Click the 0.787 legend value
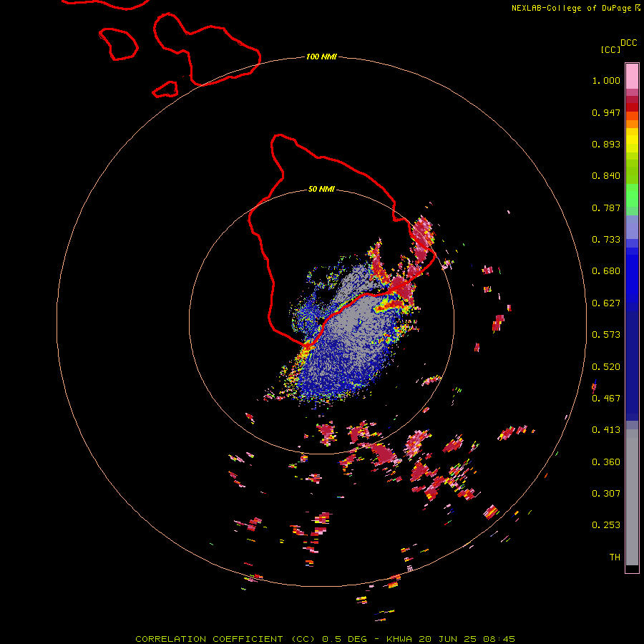The height and width of the screenshot is (644, 644). [x=606, y=208]
